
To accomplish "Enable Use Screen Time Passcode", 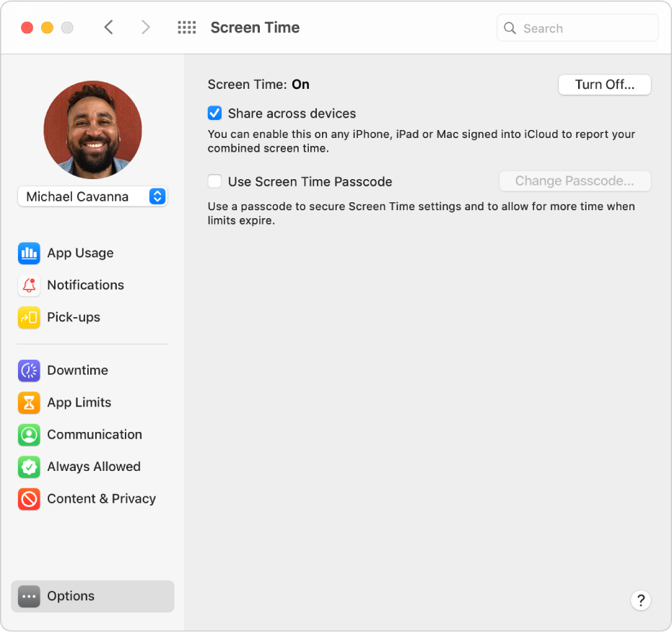I will coord(214,181).
